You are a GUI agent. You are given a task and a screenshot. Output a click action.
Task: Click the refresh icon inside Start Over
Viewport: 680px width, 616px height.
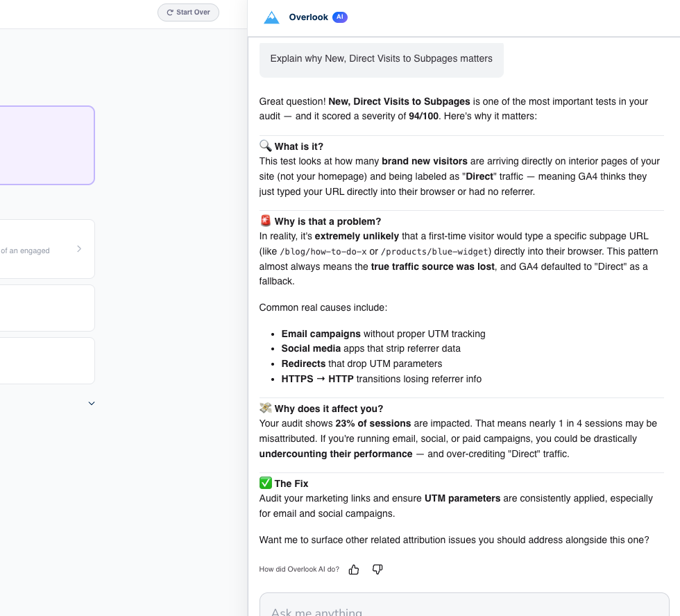coord(169,12)
